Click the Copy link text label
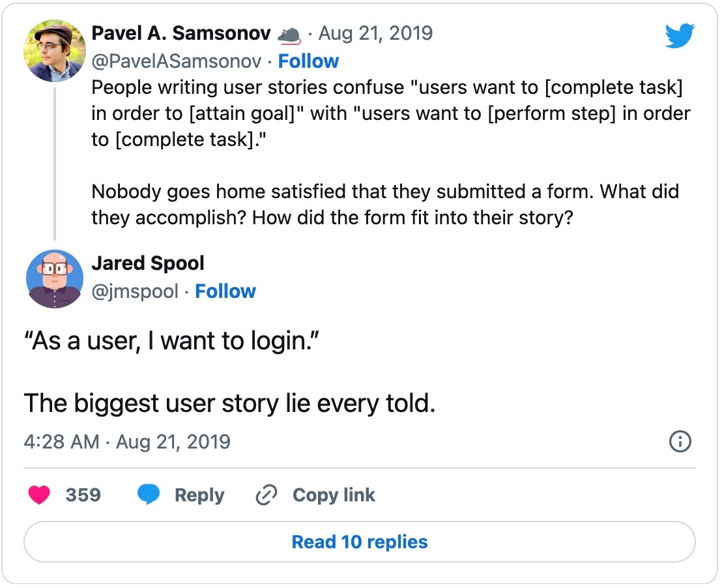The image size is (722, 588). click(334, 495)
